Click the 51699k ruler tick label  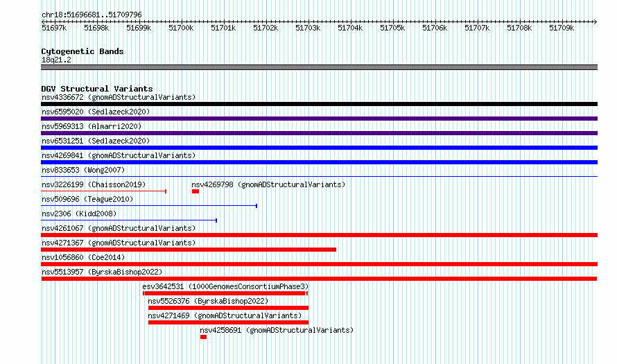coord(139,28)
